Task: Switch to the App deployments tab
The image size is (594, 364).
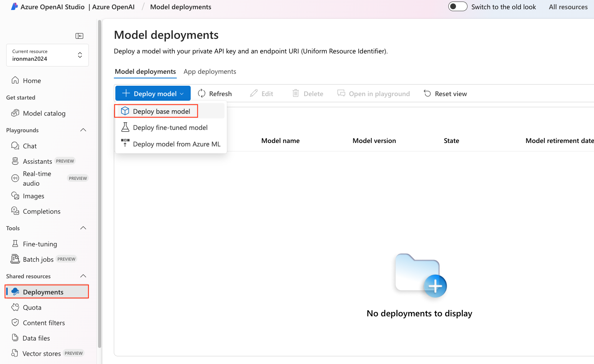Action: tap(210, 71)
